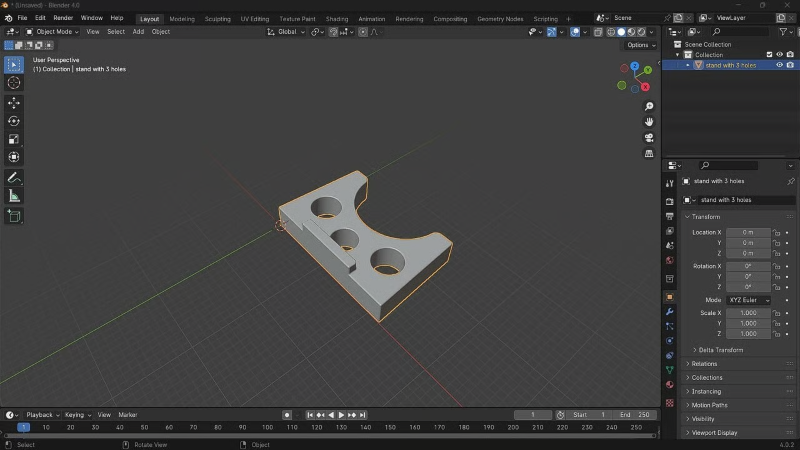This screenshot has width=800, height=450.
Task: Open the Global orientation dropdown
Action: click(286, 32)
